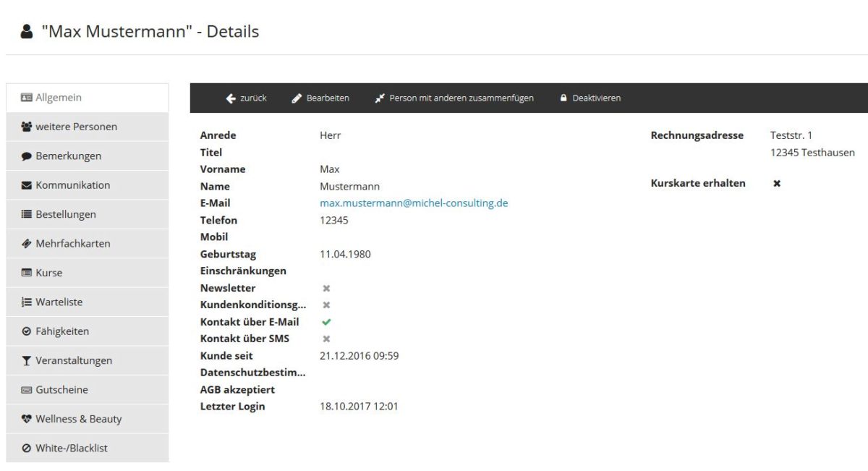This screenshot has width=868, height=471.
Task: Open the Bemerkungen section
Action: (88, 156)
